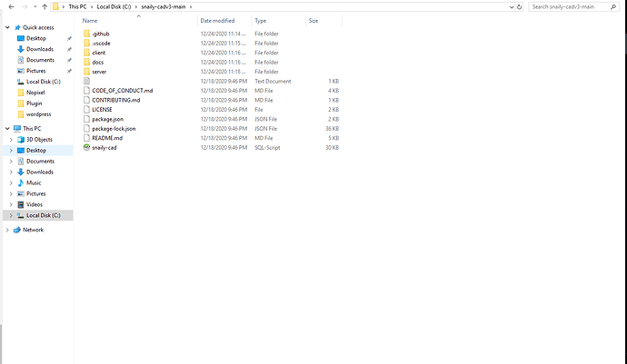Select snaily-cadv3-main breadcrumb segment
Image resolution: width=627 pixels, height=364 pixels.
[x=164, y=6]
